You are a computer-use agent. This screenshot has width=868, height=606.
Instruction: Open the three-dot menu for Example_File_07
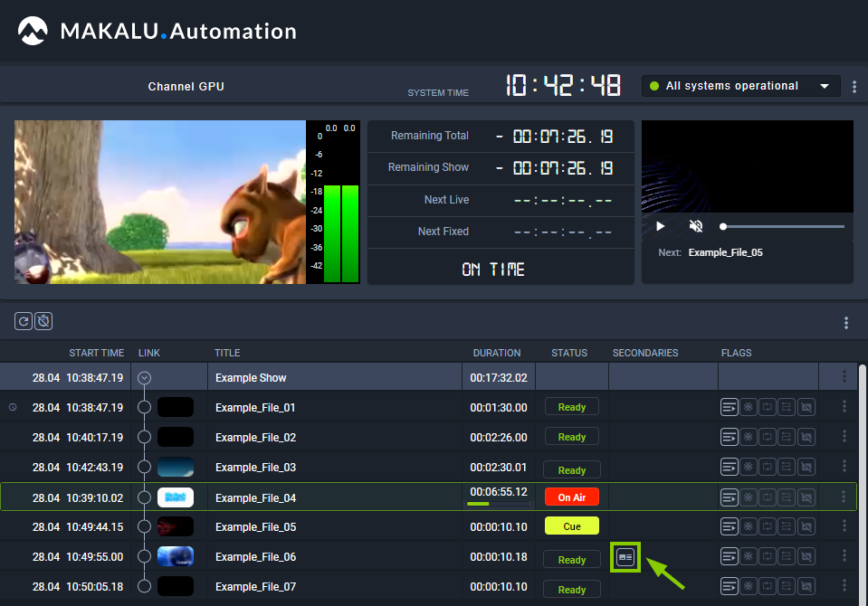844,585
